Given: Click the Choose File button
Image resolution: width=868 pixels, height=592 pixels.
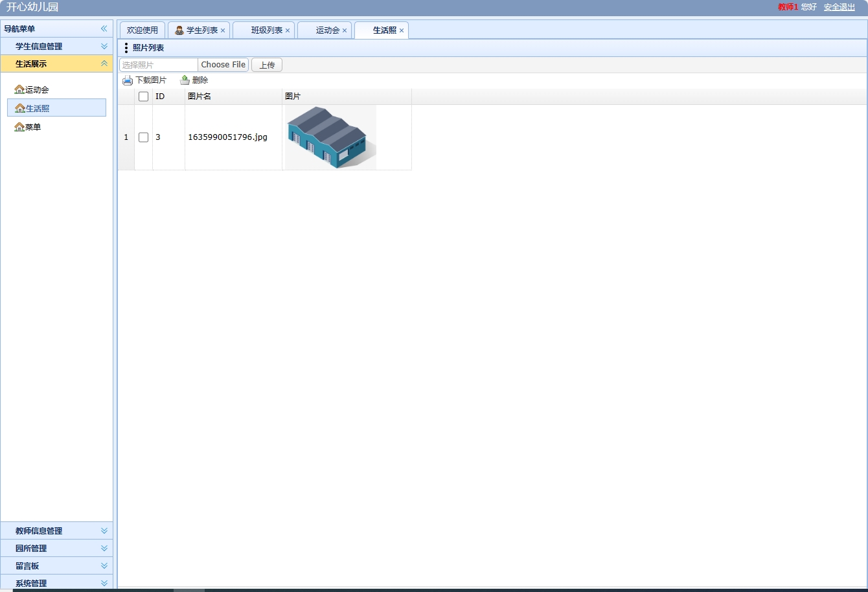Looking at the screenshot, I should pos(223,65).
